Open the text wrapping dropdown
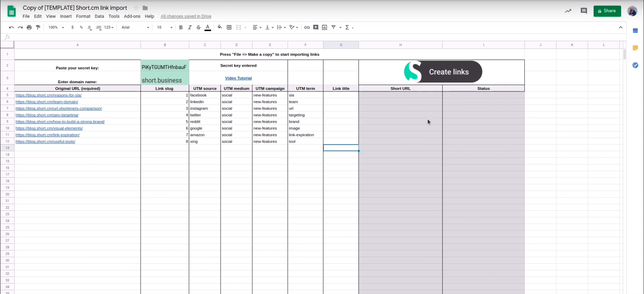644x294 pixels. pos(281,27)
